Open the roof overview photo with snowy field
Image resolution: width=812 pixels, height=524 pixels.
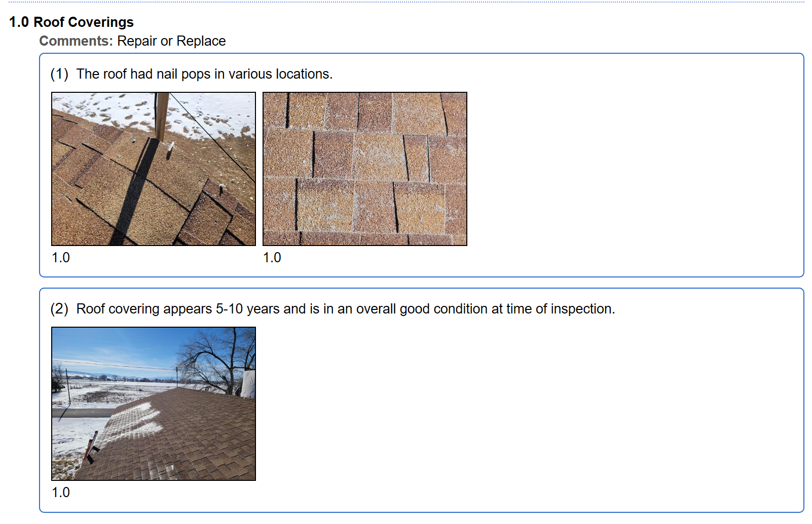click(x=153, y=404)
